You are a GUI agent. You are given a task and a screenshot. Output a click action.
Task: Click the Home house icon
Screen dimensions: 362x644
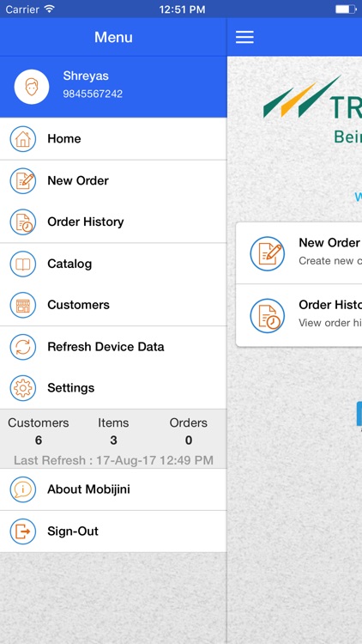23,139
